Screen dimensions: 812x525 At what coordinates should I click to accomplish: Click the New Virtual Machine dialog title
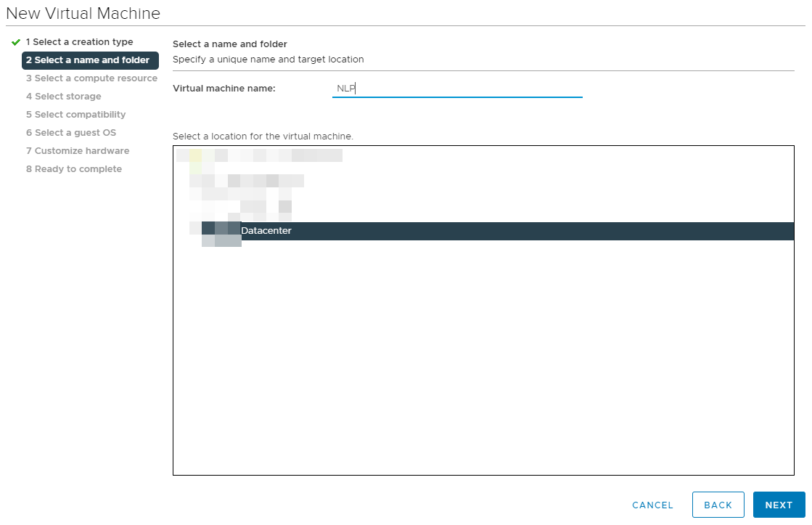coord(83,13)
